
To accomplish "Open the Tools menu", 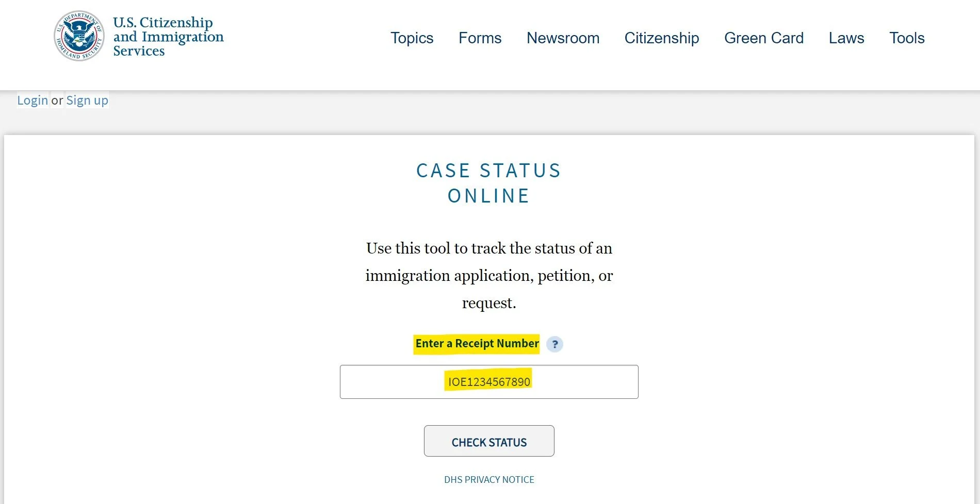I will tap(907, 38).
